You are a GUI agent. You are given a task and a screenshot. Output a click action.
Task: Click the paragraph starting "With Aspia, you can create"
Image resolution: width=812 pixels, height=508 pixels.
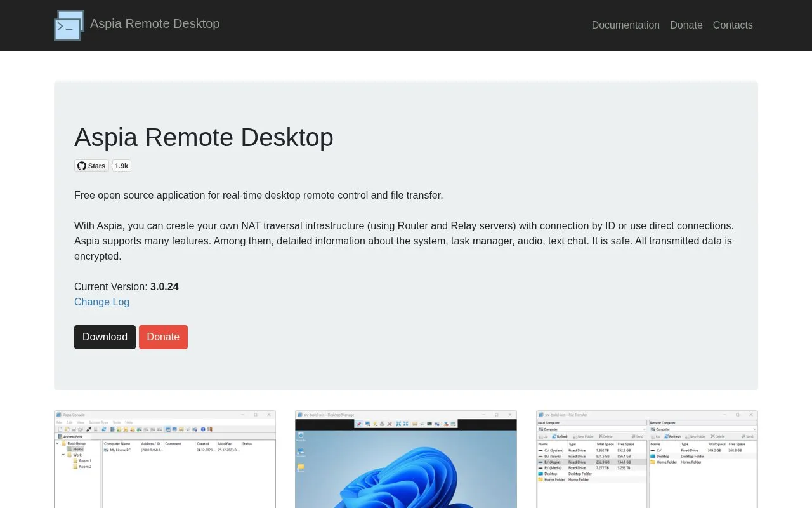pyautogui.click(x=404, y=241)
